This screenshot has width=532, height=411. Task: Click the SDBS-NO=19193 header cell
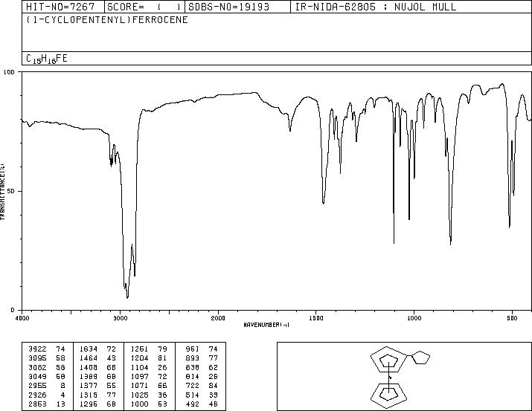click(237, 7)
